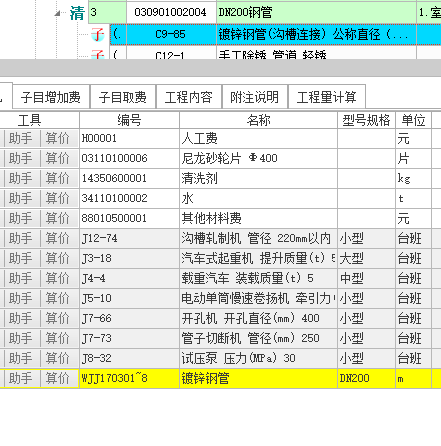Viewport: 441px width, 446px height.
Task: Click the 单位 column header
Action: coord(413,120)
